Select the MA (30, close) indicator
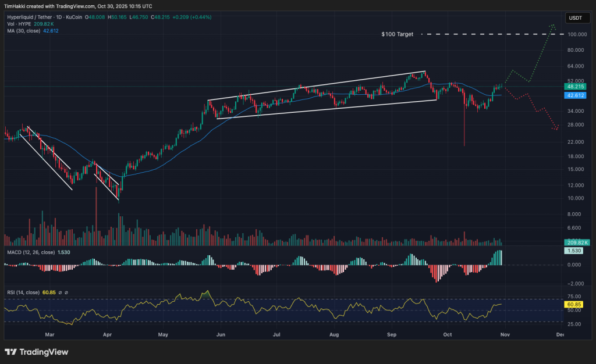Screen dimensions: 596x364 point(23,31)
